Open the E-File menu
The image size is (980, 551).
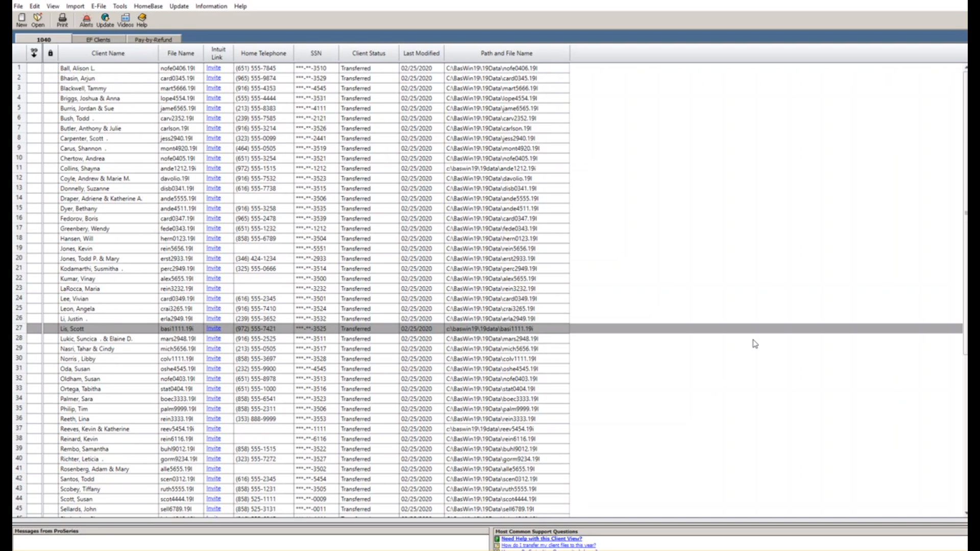pos(99,6)
